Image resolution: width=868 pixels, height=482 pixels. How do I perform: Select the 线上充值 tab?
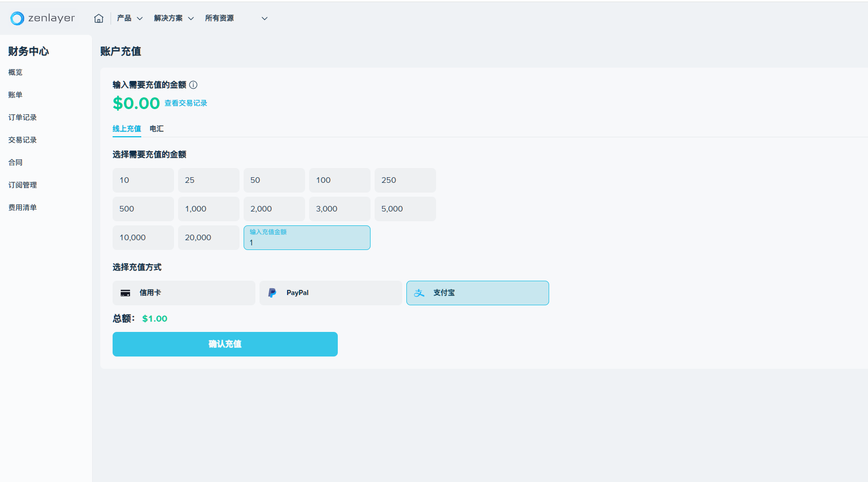coord(126,129)
